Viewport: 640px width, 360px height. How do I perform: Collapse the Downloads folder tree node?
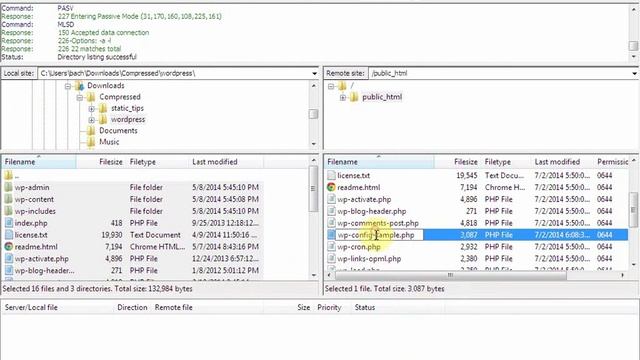coord(68,86)
